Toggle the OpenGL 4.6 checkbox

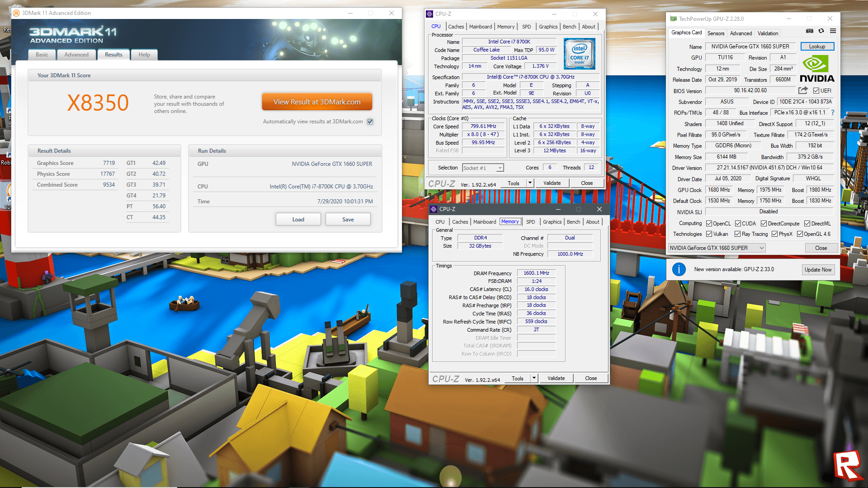[x=800, y=234]
